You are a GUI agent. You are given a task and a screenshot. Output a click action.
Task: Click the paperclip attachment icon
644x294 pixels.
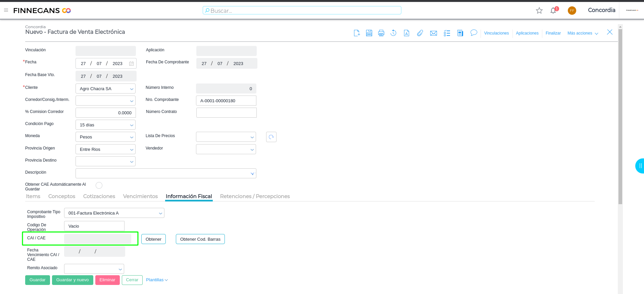tap(420, 33)
